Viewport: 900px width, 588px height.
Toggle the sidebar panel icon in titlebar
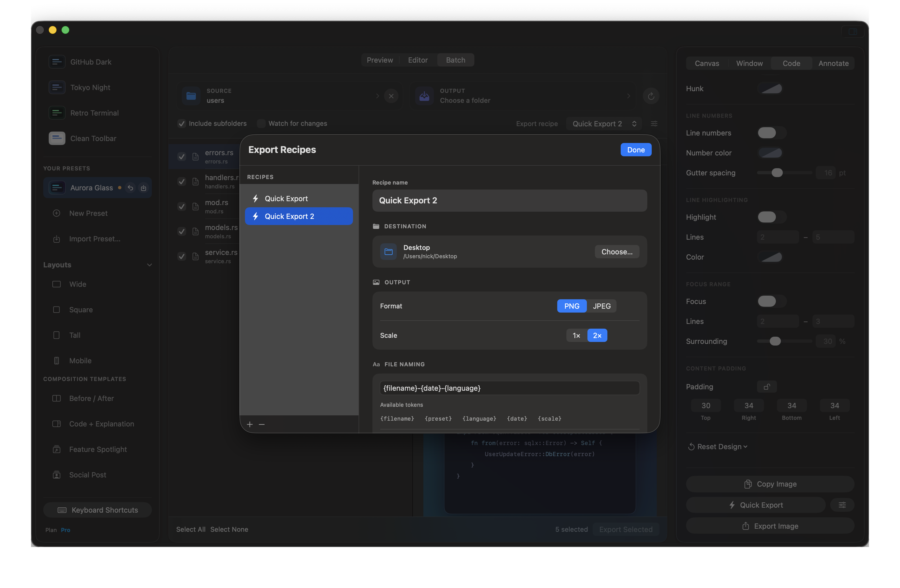[852, 32]
